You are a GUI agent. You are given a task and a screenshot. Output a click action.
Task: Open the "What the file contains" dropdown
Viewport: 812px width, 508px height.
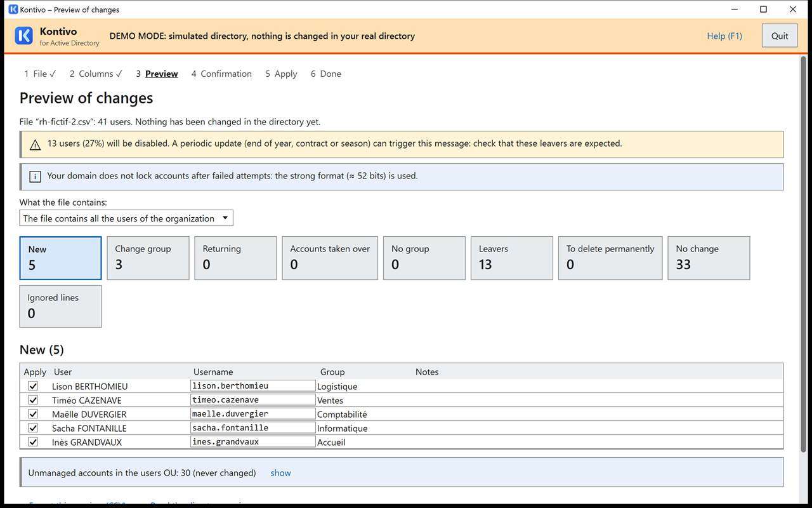point(126,218)
